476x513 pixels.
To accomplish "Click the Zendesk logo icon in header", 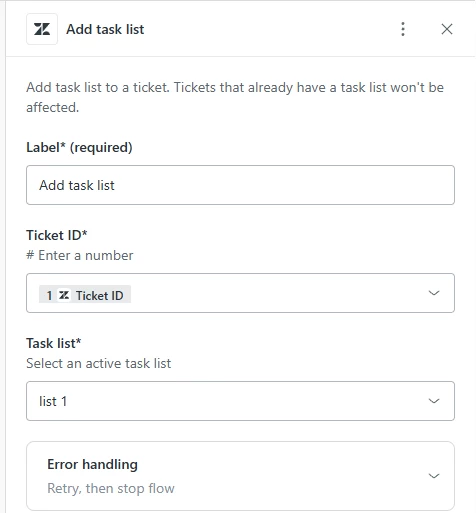I will click(x=42, y=29).
